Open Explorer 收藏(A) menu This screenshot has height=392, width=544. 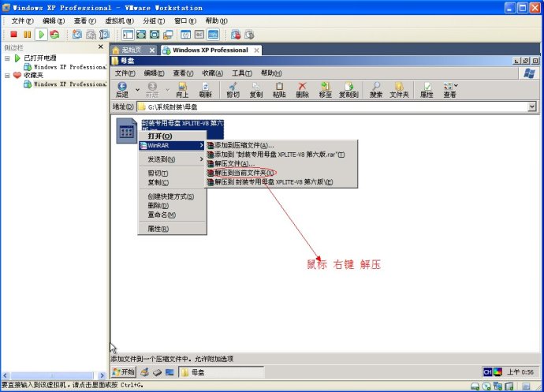coord(212,73)
